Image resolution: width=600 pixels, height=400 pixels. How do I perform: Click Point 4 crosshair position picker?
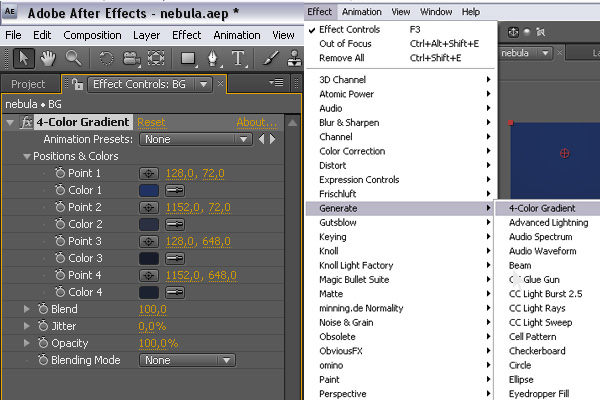[x=149, y=275]
